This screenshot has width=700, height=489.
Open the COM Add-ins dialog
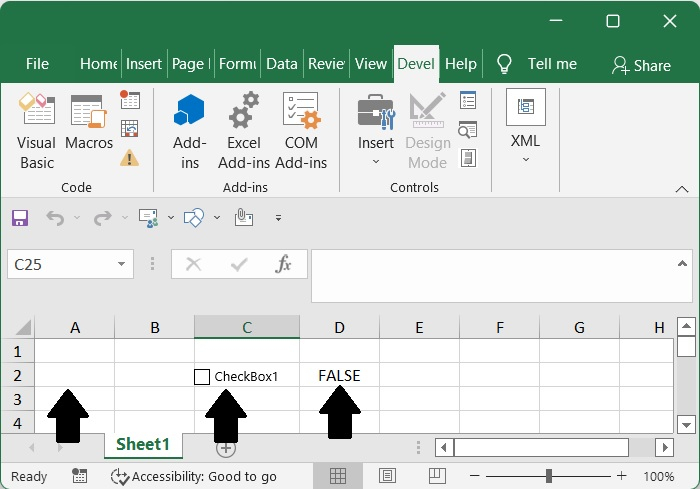(x=301, y=131)
